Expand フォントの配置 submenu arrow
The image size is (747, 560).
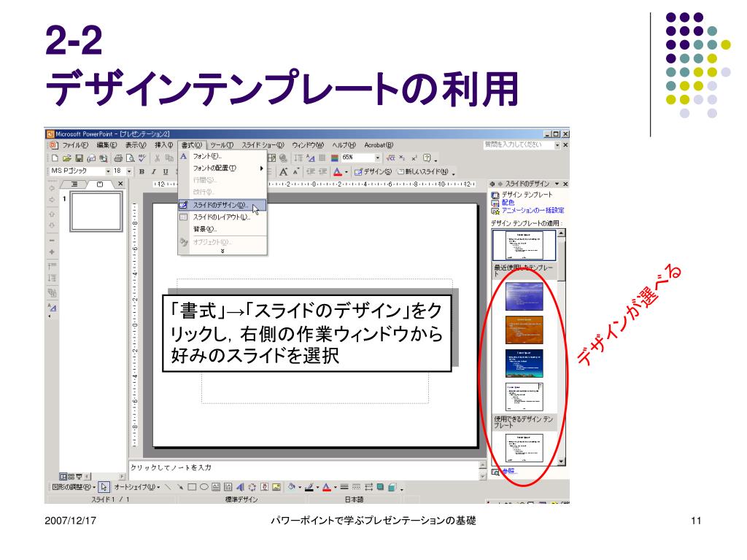(262, 168)
